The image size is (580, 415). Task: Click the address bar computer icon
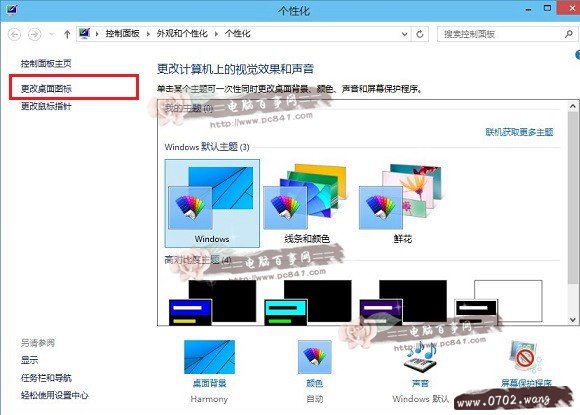84,34
